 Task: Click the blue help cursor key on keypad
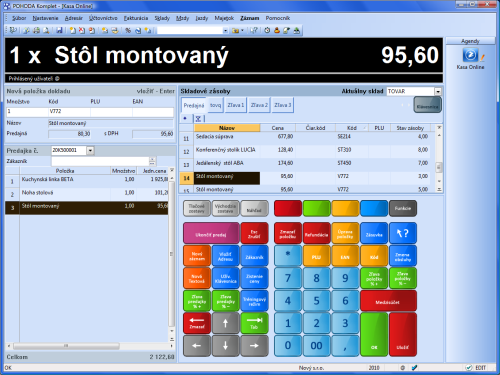pyautogui.click(x=403, y=233)
